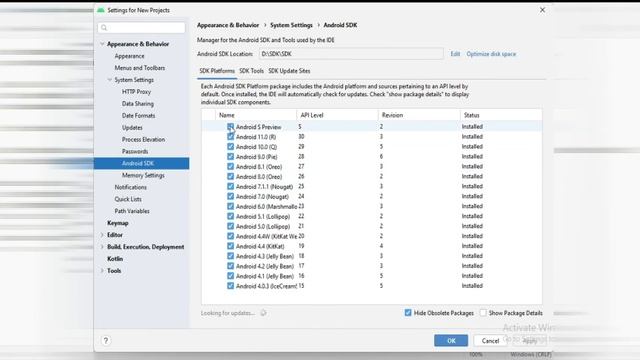
Task: Click the Edit link for SDK location
Action: coord(455,54)
